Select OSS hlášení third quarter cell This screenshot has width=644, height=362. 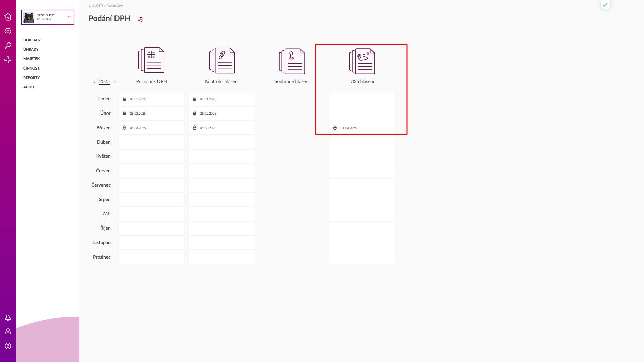click(362, 199)
